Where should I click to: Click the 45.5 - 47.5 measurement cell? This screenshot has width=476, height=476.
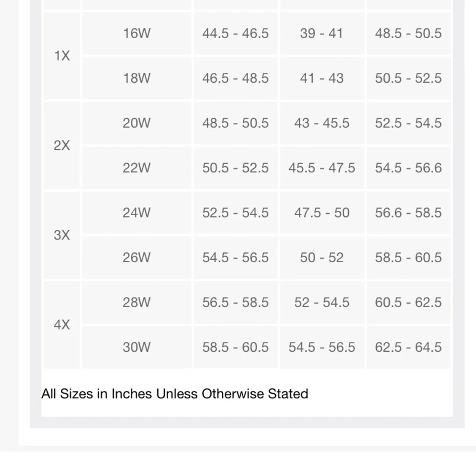pos(322,168)
